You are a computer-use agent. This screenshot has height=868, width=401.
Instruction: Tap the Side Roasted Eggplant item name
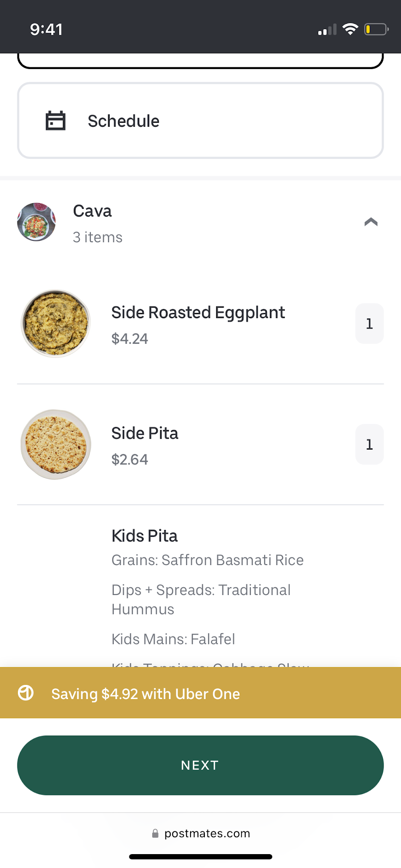click(x=198, y=312)
